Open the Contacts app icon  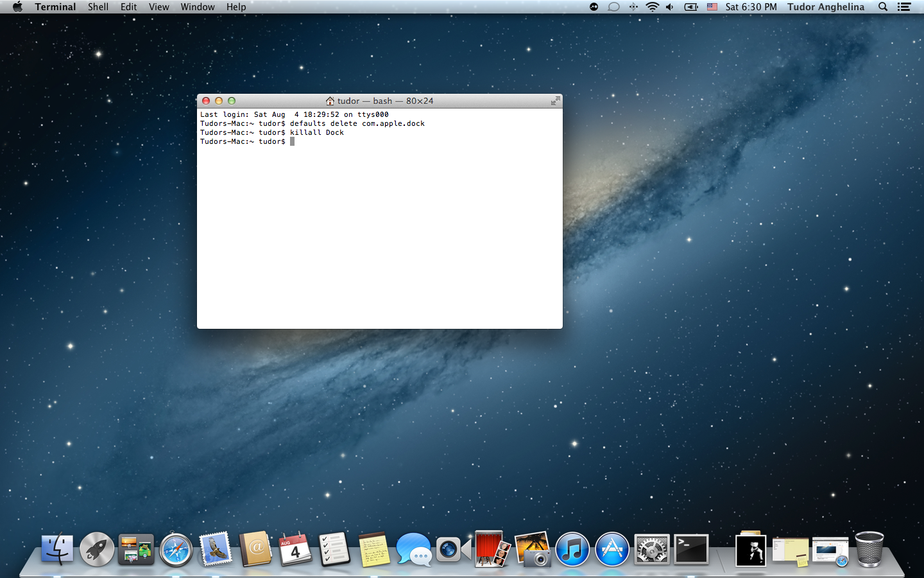(256, 550)
